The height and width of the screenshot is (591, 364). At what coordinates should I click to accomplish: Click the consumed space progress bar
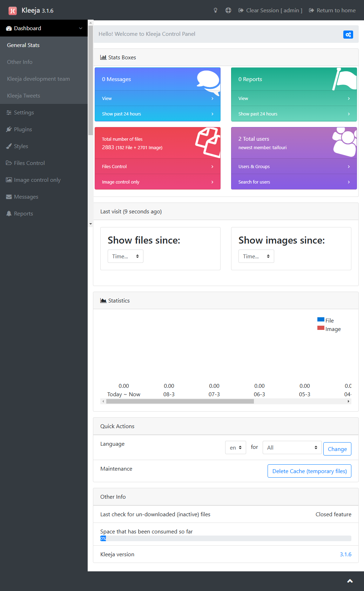[x=226, y=538]
